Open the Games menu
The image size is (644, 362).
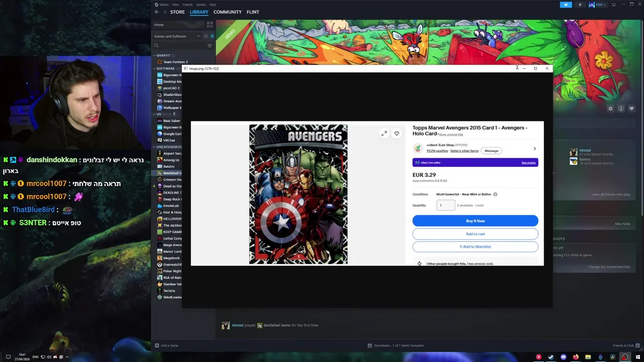coord(201,5)
